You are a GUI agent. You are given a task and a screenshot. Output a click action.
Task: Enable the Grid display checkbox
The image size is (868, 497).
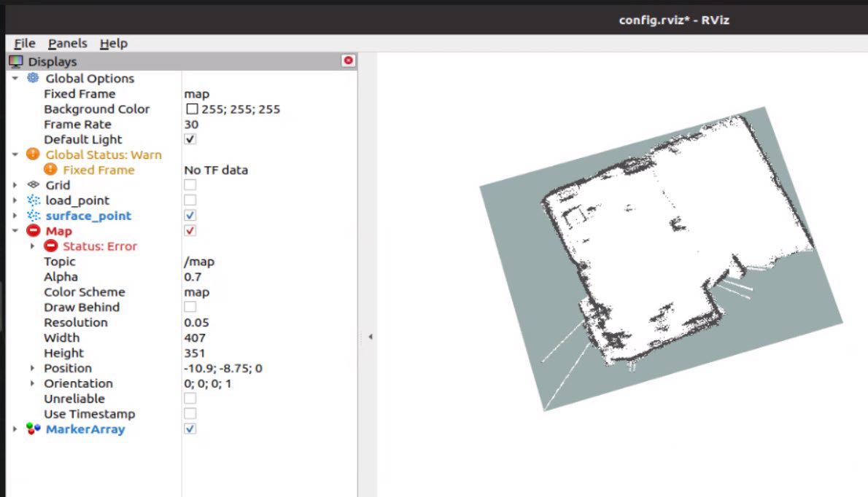click(190, 184)
